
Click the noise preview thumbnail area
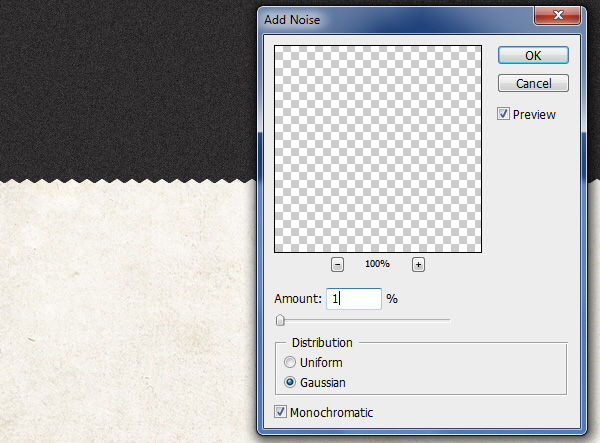point(378,149)
